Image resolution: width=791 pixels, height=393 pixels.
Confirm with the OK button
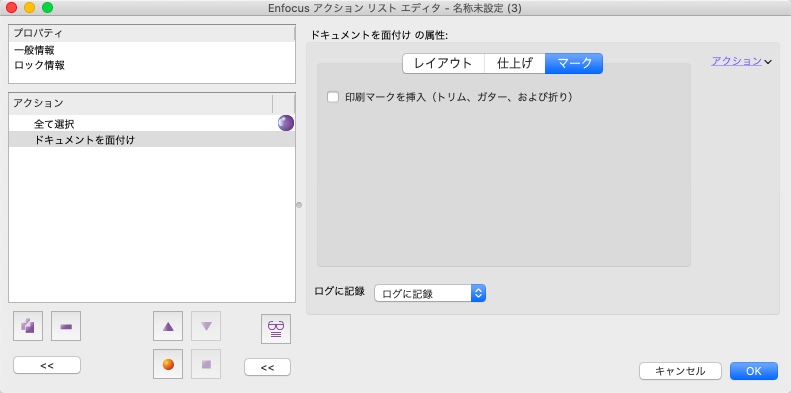754,371
